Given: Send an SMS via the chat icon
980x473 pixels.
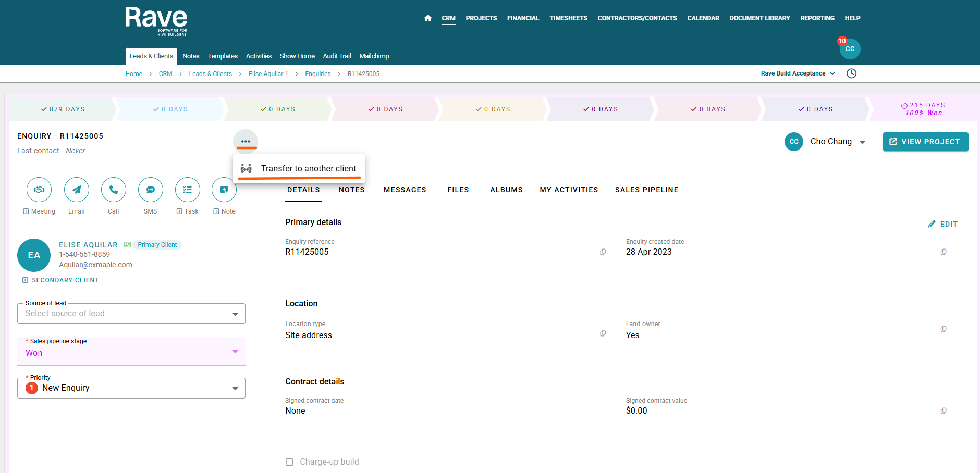Looking at the screenshot, I should tap(151, 190).
